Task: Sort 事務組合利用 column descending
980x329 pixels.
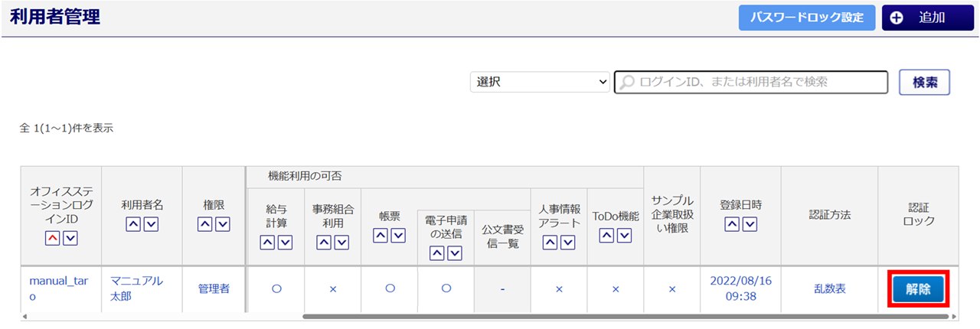Action: 342,243
